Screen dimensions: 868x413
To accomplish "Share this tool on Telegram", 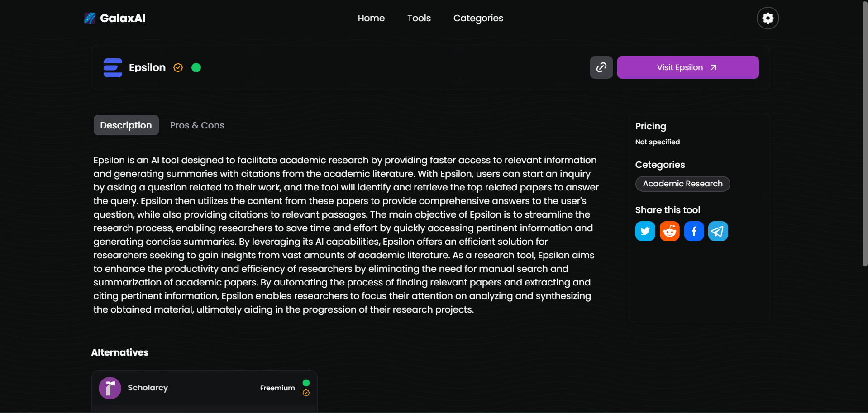I will (x=718, y=231).
